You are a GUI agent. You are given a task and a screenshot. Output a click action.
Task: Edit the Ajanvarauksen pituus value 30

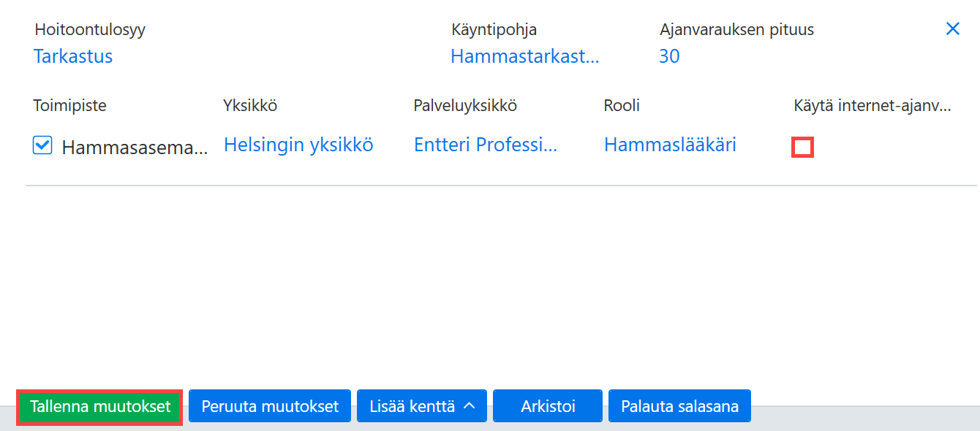pos(669,56)
